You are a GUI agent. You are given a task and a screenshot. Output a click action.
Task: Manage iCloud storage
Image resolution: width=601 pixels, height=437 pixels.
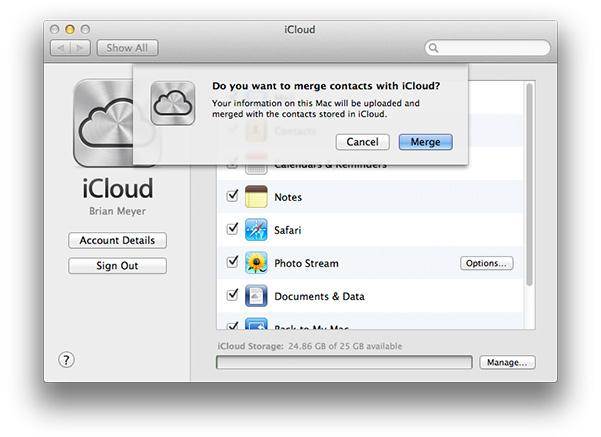click(x=507, y=362)
